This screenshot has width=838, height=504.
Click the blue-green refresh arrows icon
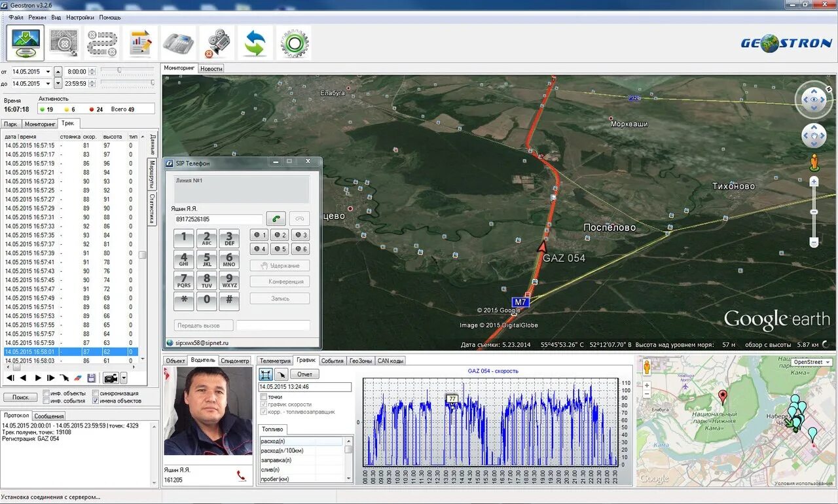click(255, 43)
